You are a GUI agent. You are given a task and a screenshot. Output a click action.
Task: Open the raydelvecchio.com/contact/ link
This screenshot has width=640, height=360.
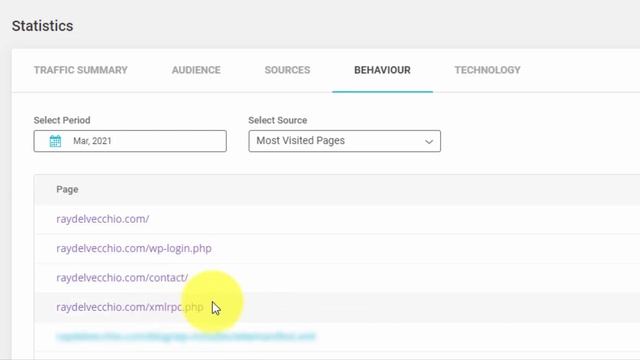(x=122, y=278)
